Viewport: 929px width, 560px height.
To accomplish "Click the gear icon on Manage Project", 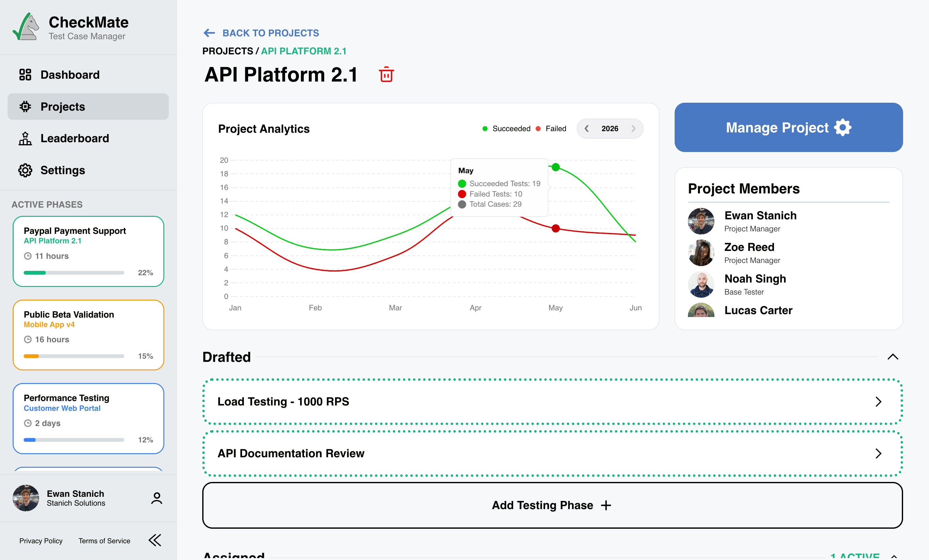I will tap(843, 127).
